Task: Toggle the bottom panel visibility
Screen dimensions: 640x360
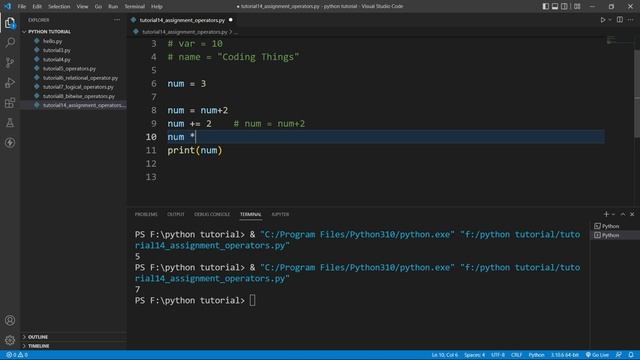Action: (555, 6)
